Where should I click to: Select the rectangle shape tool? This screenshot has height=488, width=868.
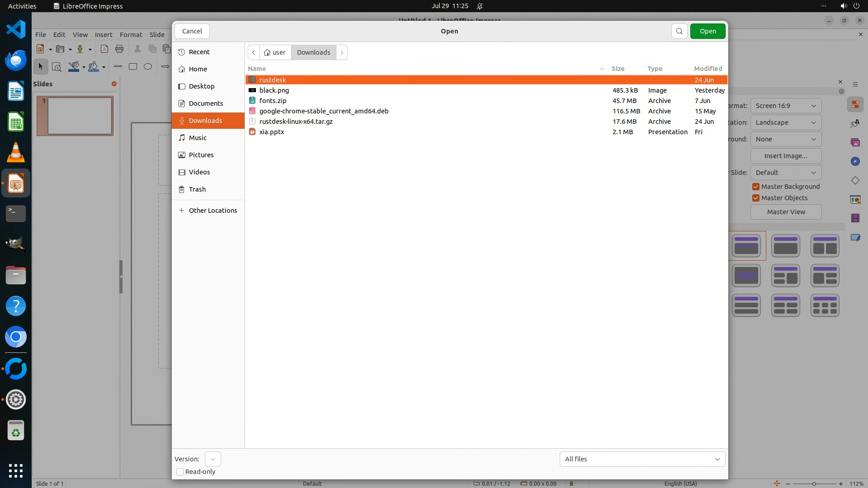(133, 66)
